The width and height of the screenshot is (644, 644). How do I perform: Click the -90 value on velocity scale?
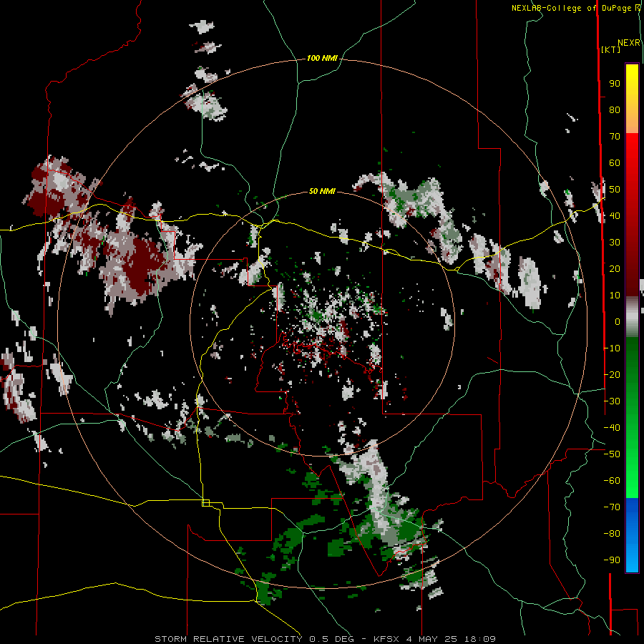(612, 560)
